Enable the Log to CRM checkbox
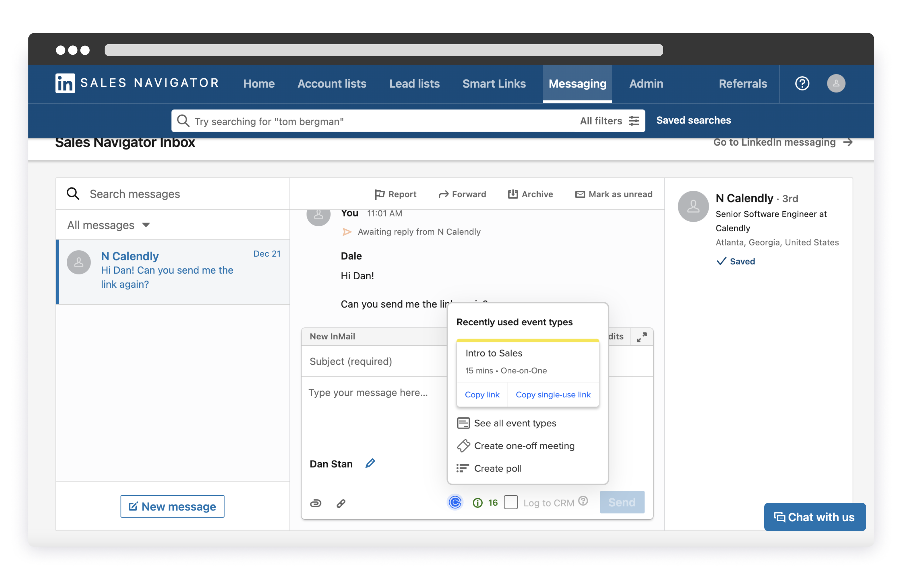The image size is (924, 587). (511, 502)
